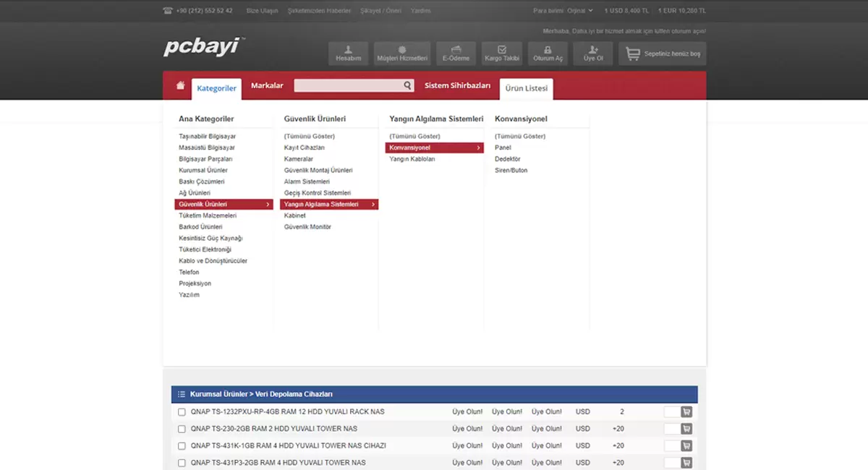Image resolution: width=868 pixels, height=470 pixels.
Task: Click Tümünü Göster in Konvansiyonel column
Action: (520, 136)
